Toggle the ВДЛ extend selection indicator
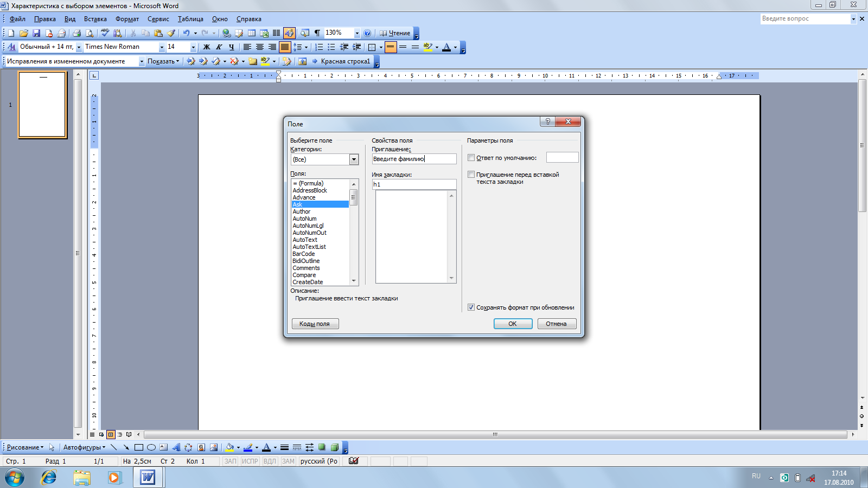Viewport: 868px width, 488px height. tap(270, 461)
